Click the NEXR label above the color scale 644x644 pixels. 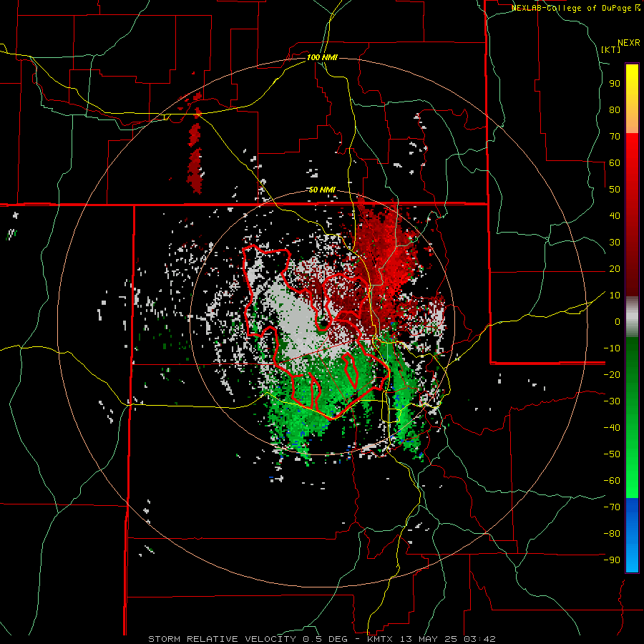[x=629, y=43]
